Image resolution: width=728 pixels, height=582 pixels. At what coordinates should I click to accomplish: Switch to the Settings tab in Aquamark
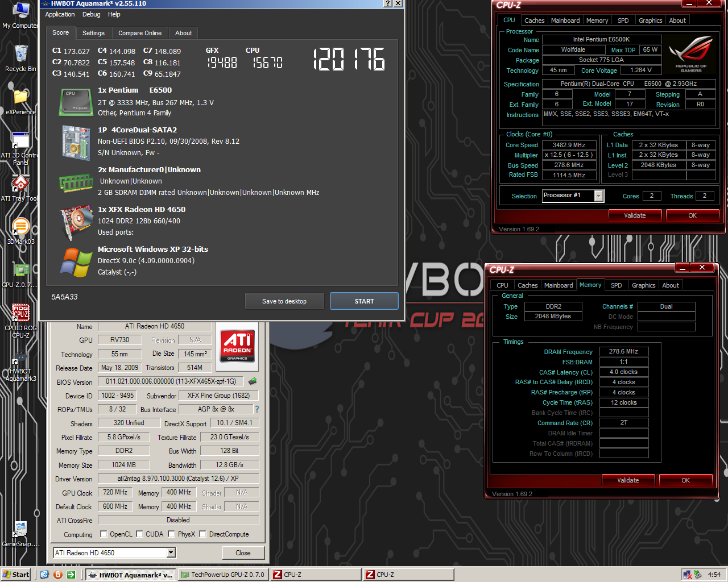coord(93,33)
